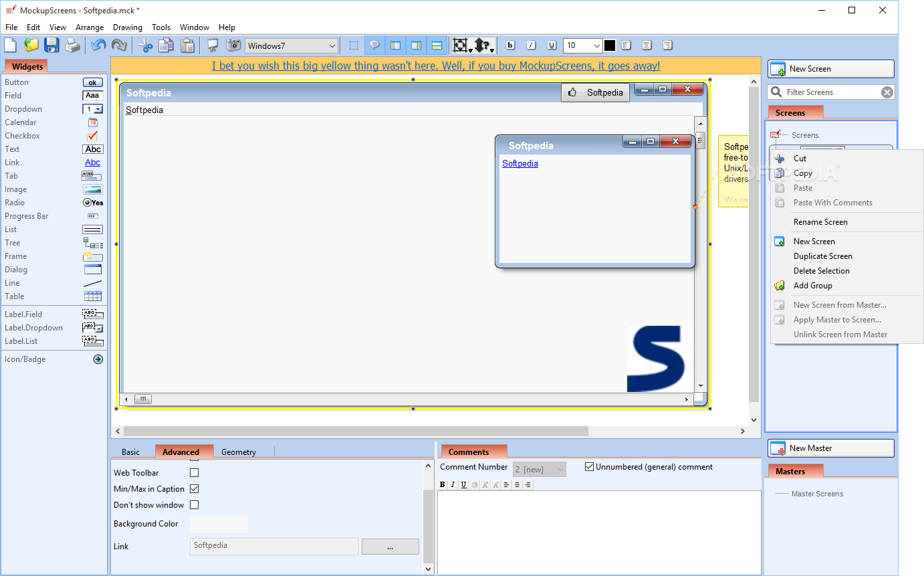The image size is (924, 576).
Task: Uncheck Min/Max in Caption
Action: pos(195,489)
